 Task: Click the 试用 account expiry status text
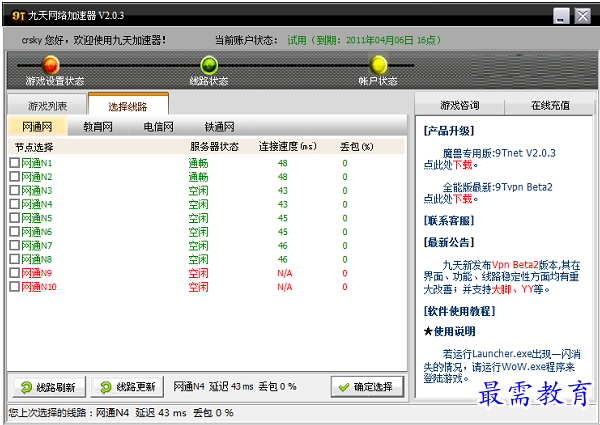364,40
